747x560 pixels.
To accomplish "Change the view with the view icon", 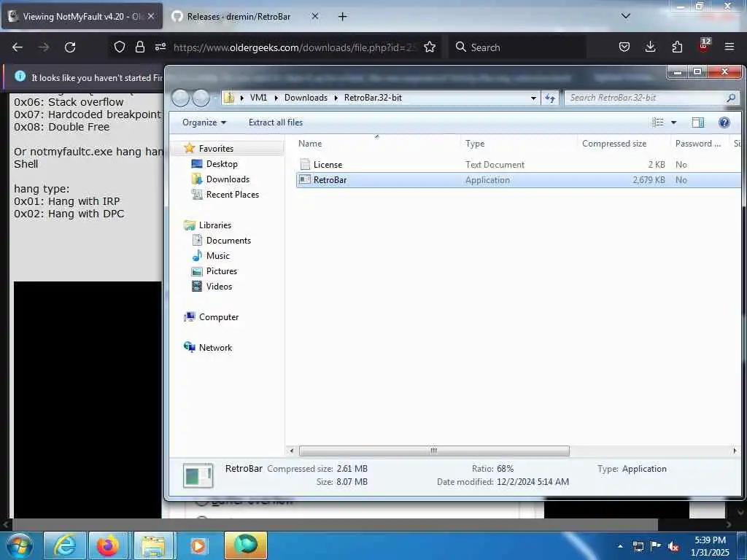I will (x=658, y=122).
